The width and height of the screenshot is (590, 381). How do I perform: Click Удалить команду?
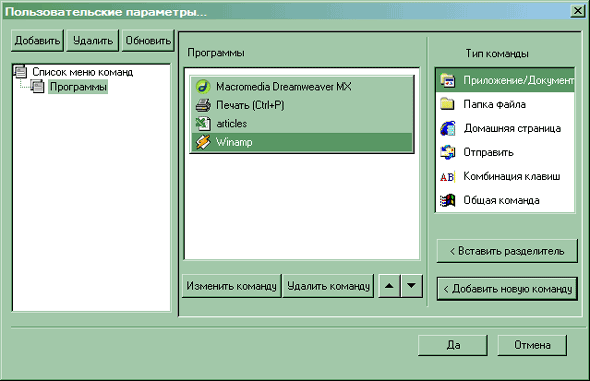(328, 286)
